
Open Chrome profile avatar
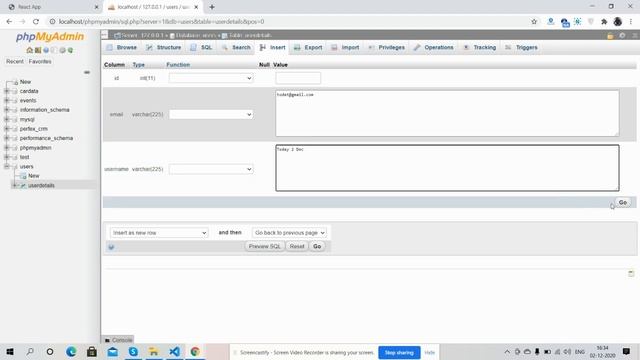pyautogui.click(x=618, y=22)
